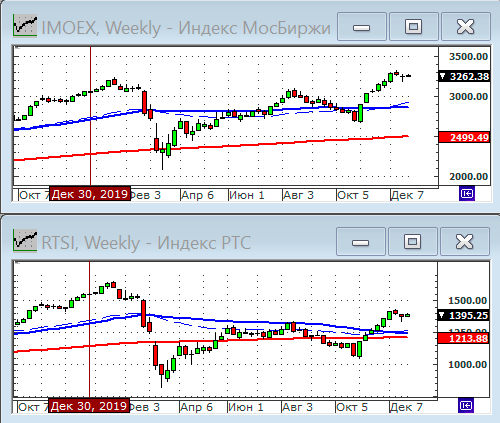
Task: Click the 2000.00 price scale label
Action: click(x=468, y=177)
